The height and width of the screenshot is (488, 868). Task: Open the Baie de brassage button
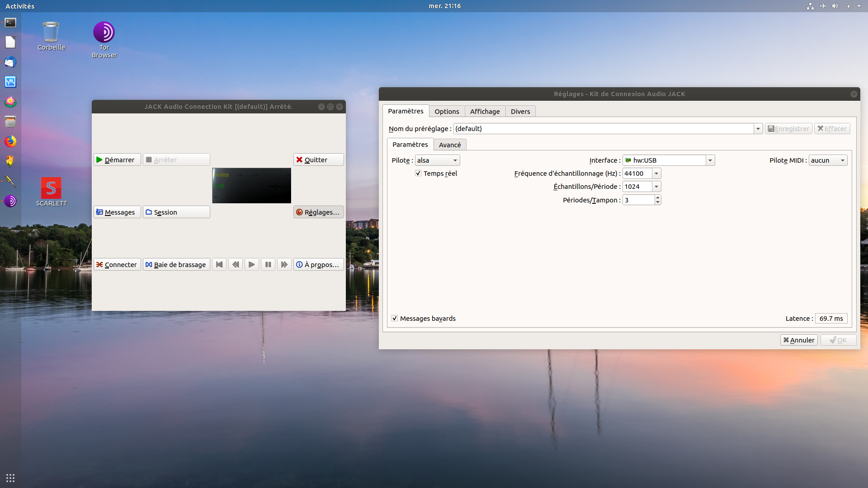176,265
